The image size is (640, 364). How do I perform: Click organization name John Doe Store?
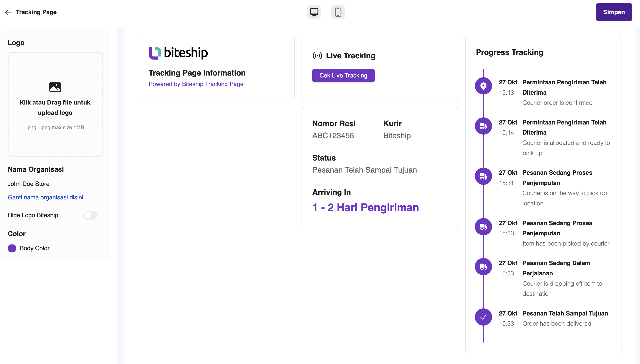point(29,184)
